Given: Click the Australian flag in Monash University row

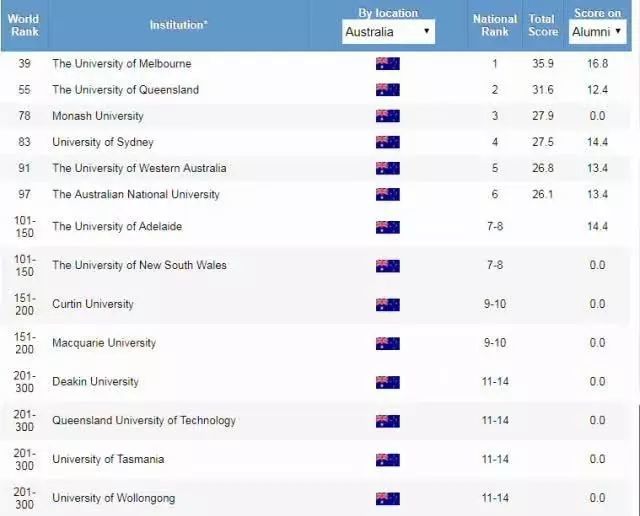Looking at the screenshot, I should click(388, 116).
